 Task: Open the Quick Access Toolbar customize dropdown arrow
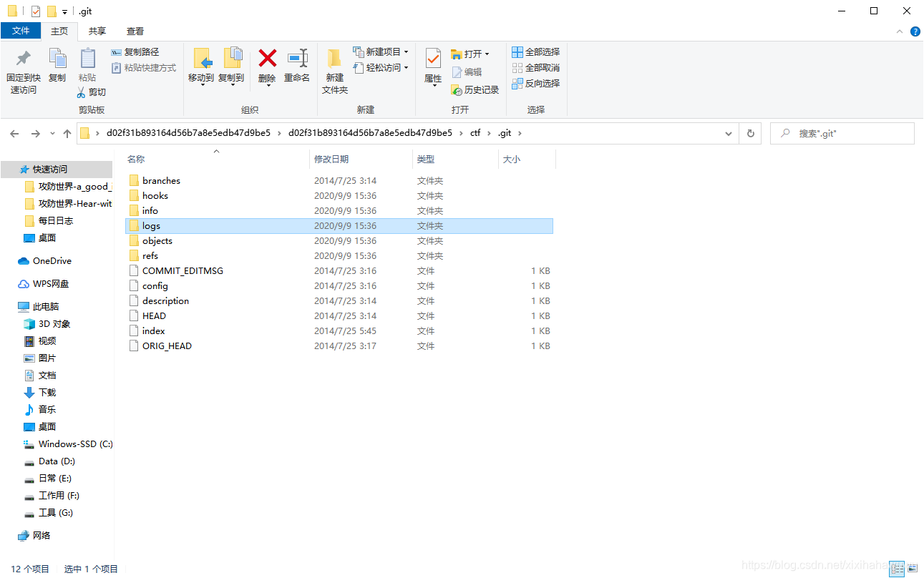point(64,12)
